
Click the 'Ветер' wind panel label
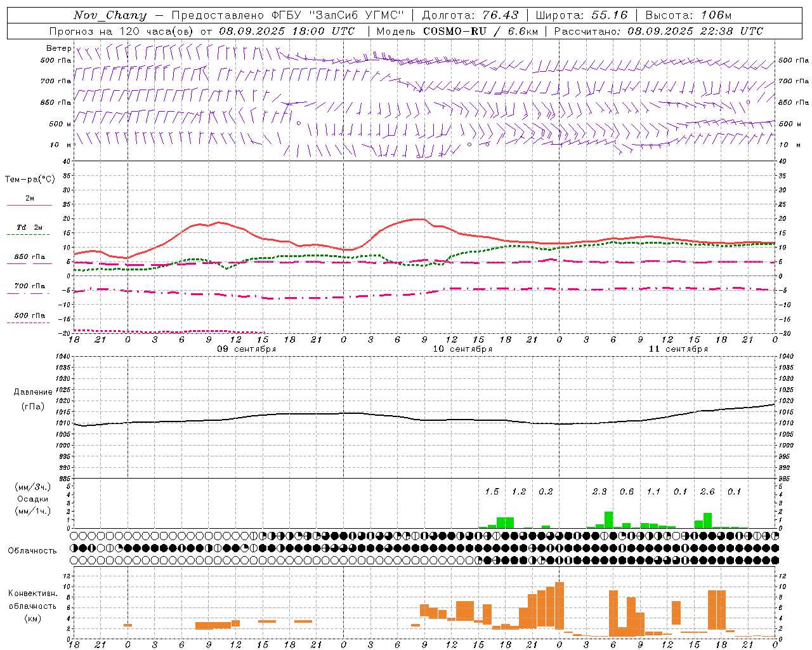pyautogui.click(x=58, y=48)
